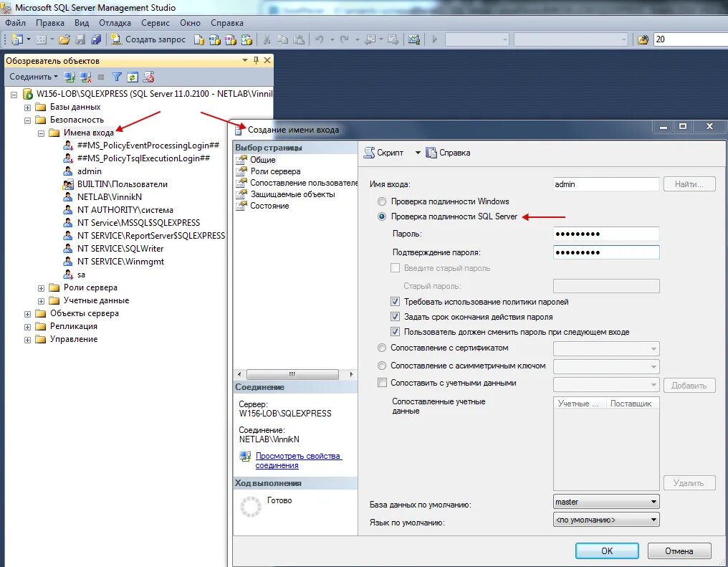The height and width of the screenshot is (567, 728).
Task: Pin the Object Explorer panel
Action: tap(256, 60)
